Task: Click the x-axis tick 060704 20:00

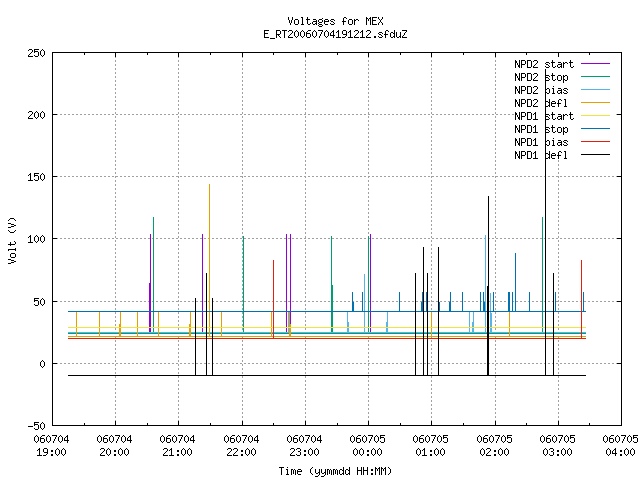Action: (x=115, y=446)
